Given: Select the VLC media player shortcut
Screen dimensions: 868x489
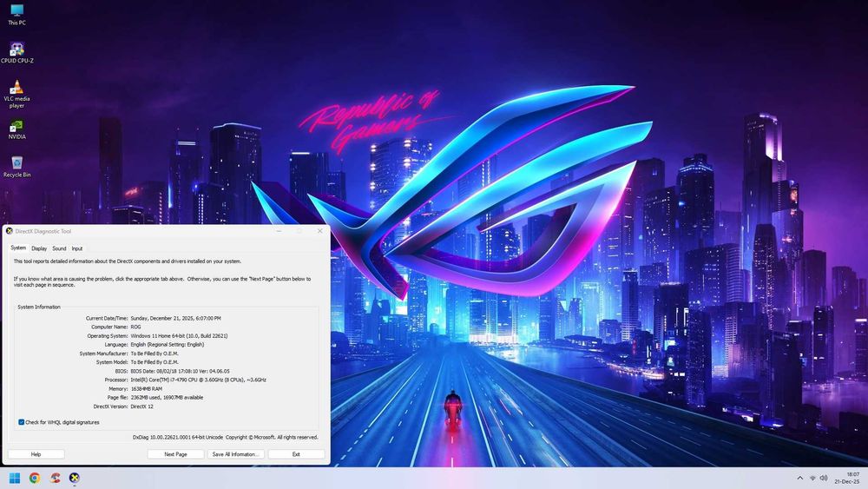Looking at the screenshot, I should tap(16, 94).
